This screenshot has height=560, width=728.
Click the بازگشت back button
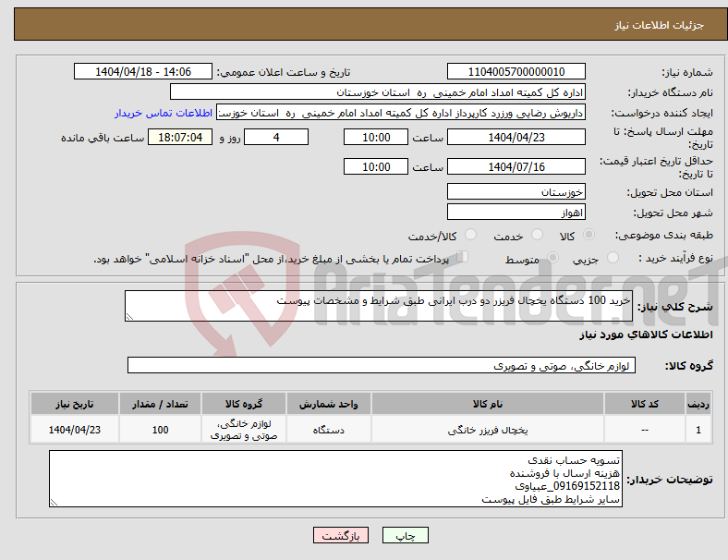click(x=341, y=535)
